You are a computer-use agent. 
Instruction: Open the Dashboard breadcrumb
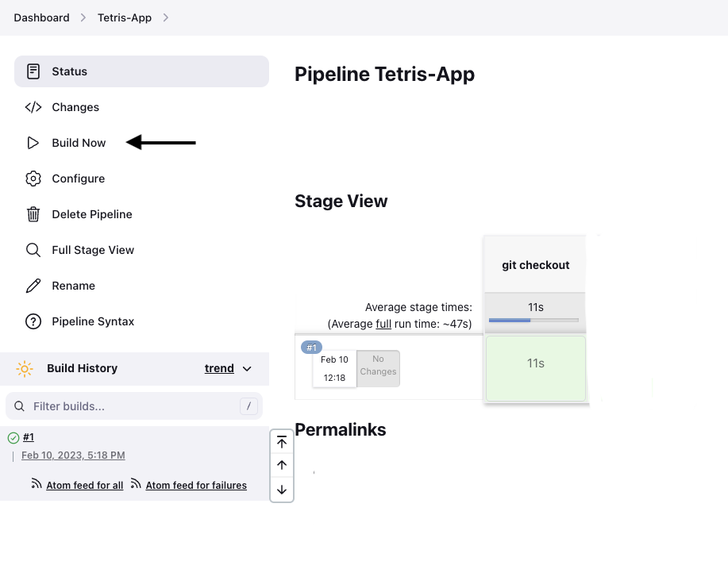pos(41,17)
